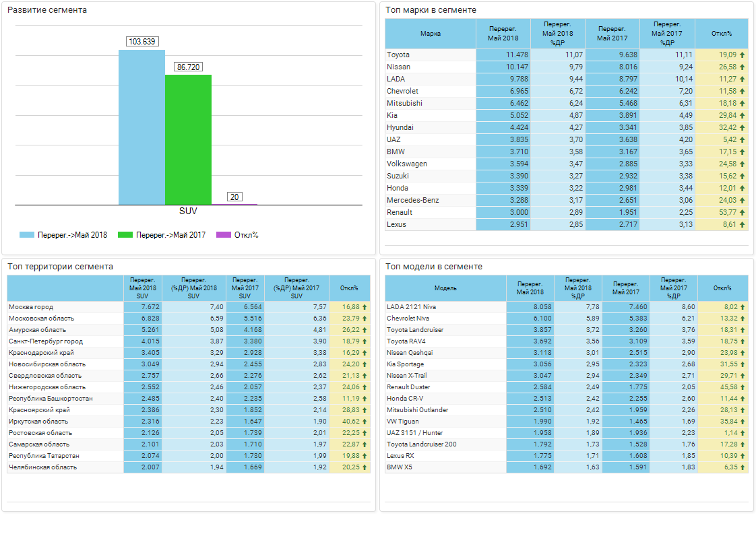Click the up arrow in Renault Duster row
The height and width of the screenshot is (534, 756).
tap(742, 387)
